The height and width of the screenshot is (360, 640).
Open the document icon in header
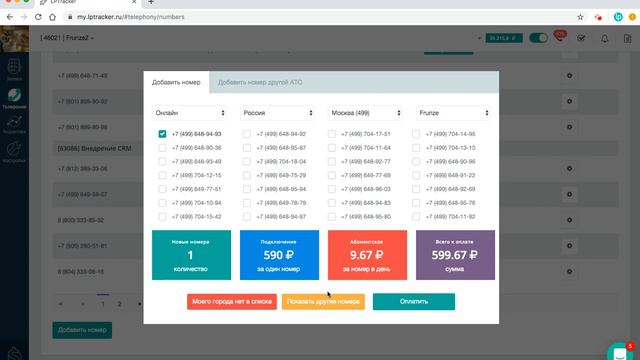pyautogui.click(x=627, y=38)
